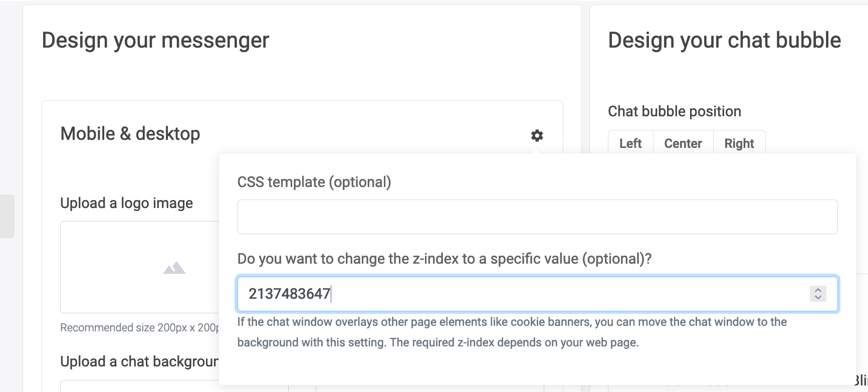
Task: Select Center chat bubble position
Action: pyautogui.click(x=683, y=143)
